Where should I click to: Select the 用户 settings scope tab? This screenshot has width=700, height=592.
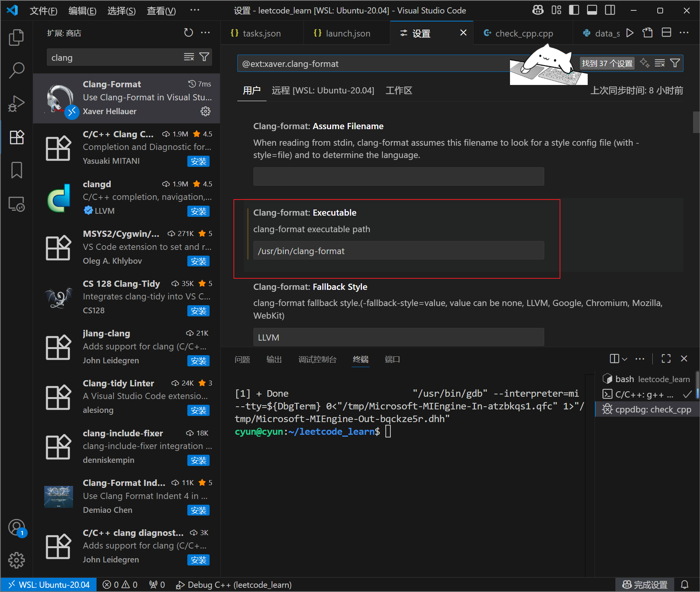point(252,91)
